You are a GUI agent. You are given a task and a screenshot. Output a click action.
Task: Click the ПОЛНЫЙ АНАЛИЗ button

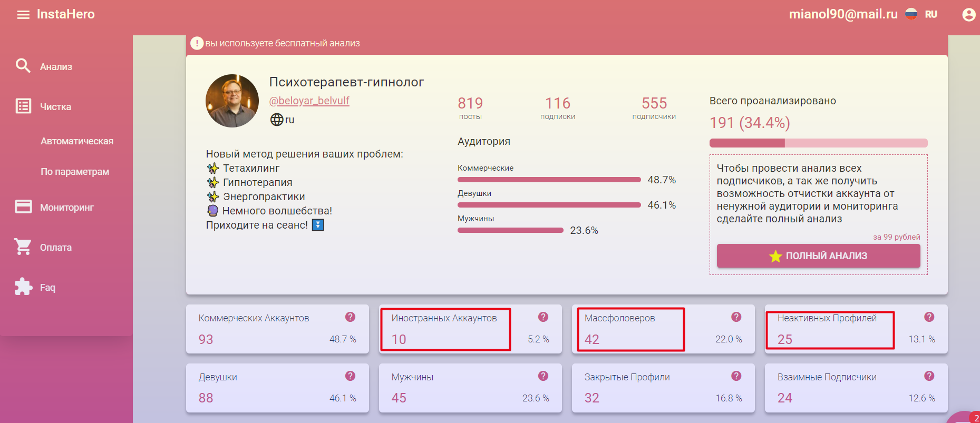(x=818, y=256)
